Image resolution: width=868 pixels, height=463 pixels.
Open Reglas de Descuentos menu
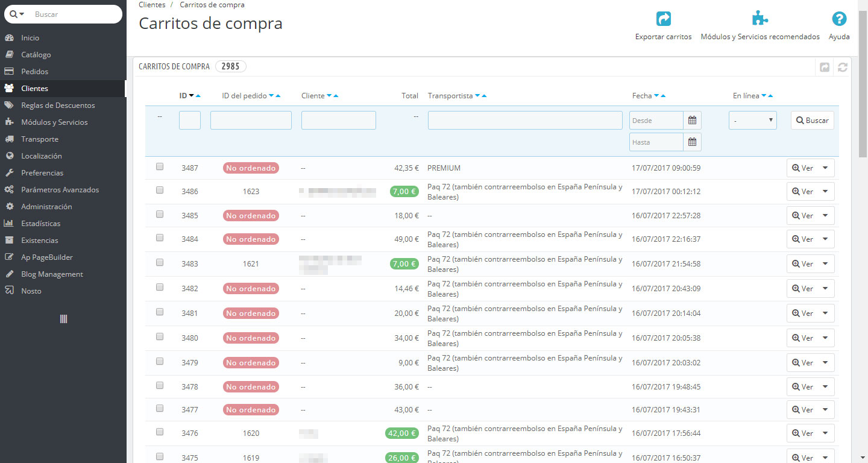[x=63, y=106]
